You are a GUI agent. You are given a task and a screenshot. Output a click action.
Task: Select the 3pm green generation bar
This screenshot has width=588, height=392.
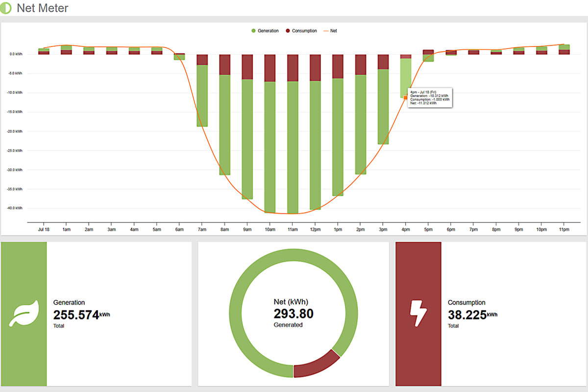[x=383, y=107]
